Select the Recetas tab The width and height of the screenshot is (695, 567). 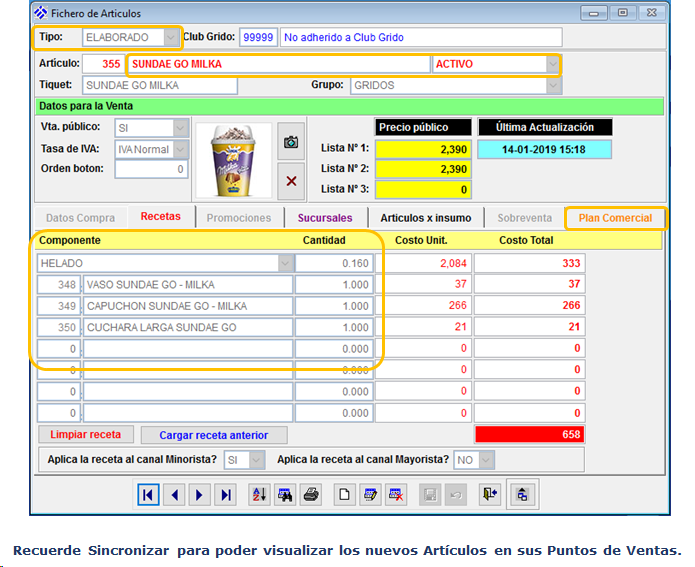point(160,217)
